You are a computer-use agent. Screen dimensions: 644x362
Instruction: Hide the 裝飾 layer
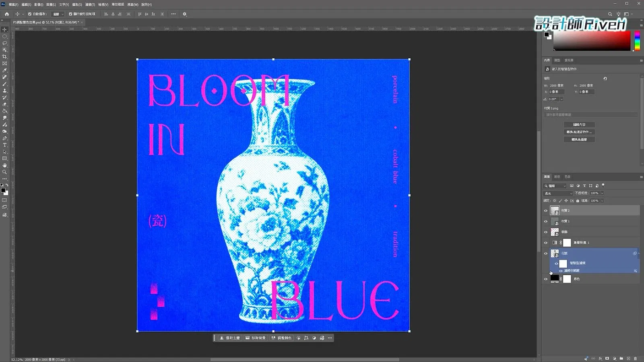click(x=546, y=232)
